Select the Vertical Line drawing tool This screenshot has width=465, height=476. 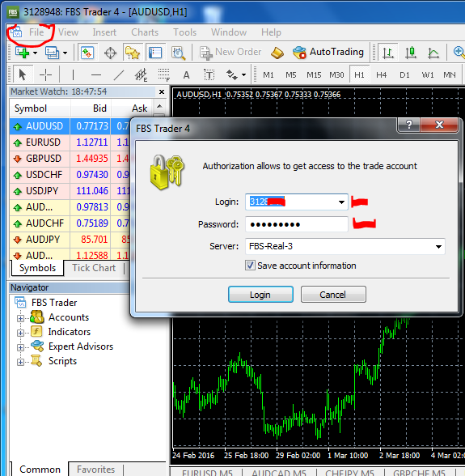73,74
